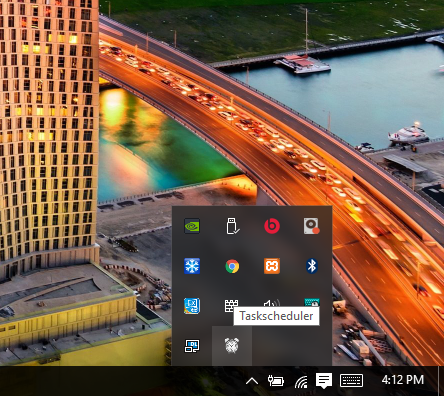The image size is (444, 396).
Task: Click the touch keyboard taskbar icon
Action: click(x=351, y=381)
